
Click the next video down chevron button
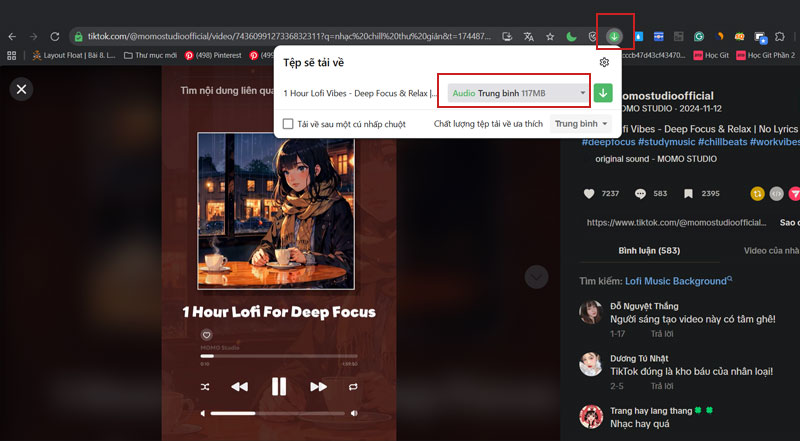536,277
